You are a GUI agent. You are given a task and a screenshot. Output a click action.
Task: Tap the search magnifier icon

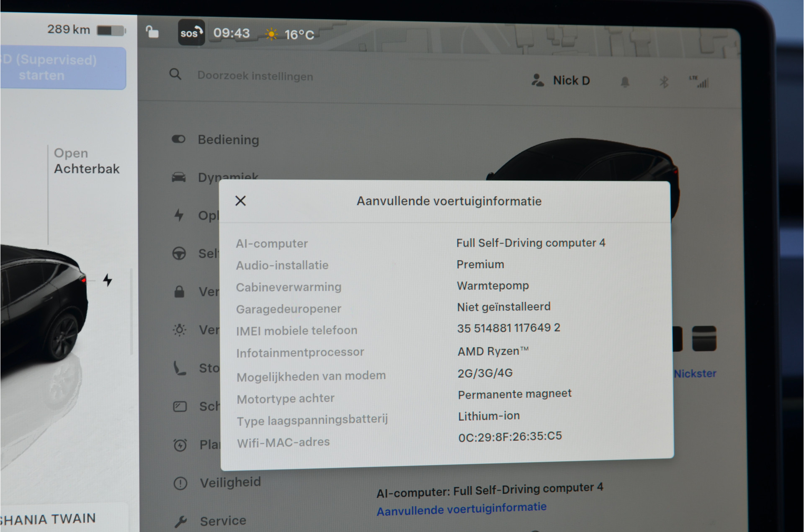tap(175, 75)
